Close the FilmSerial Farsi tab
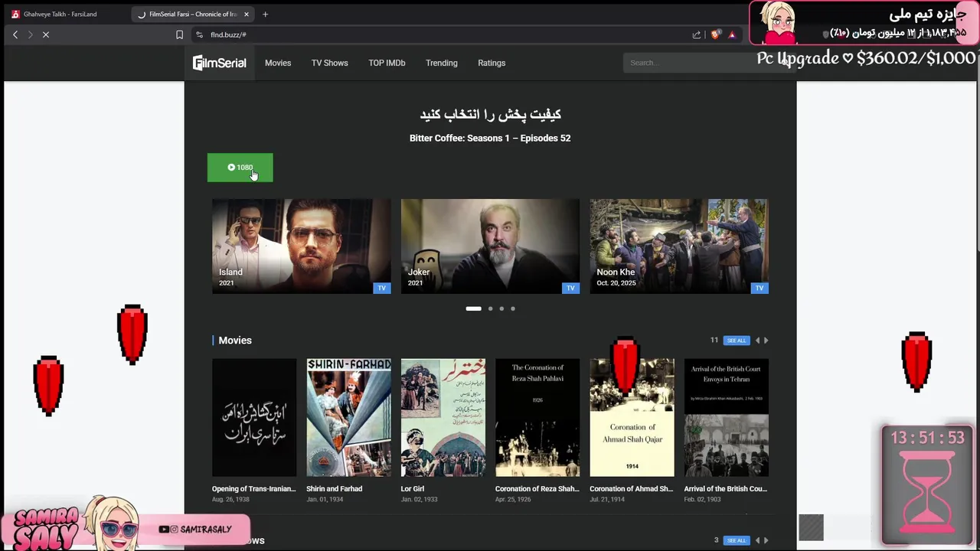This screenshot has height=551, width=980. [247, 14]
